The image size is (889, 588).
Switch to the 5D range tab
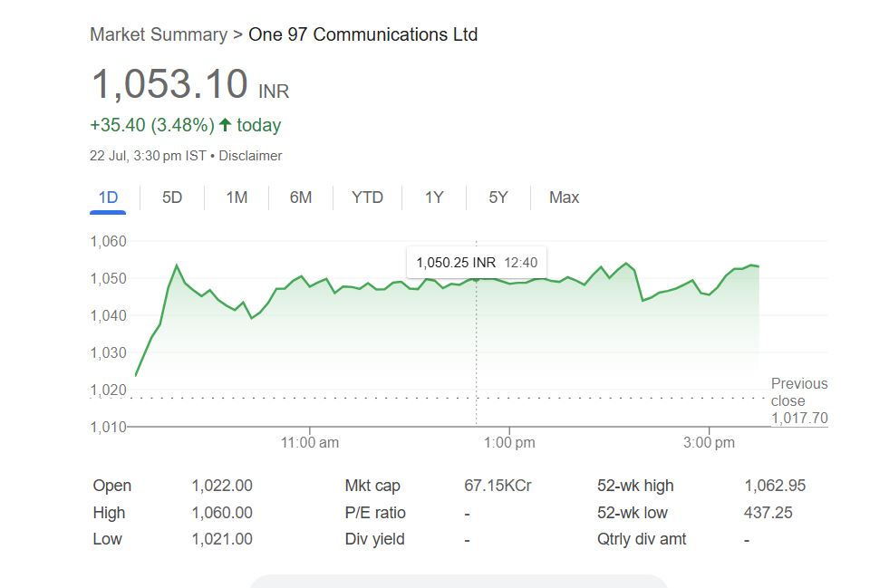(172, 198)
